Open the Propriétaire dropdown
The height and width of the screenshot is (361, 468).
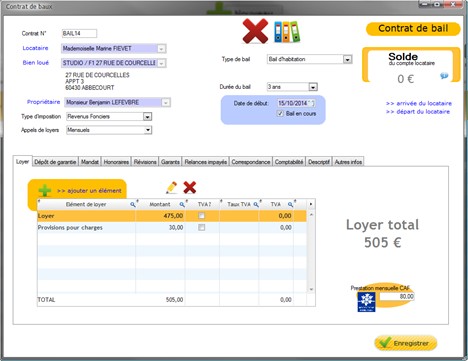pos(166,103)
